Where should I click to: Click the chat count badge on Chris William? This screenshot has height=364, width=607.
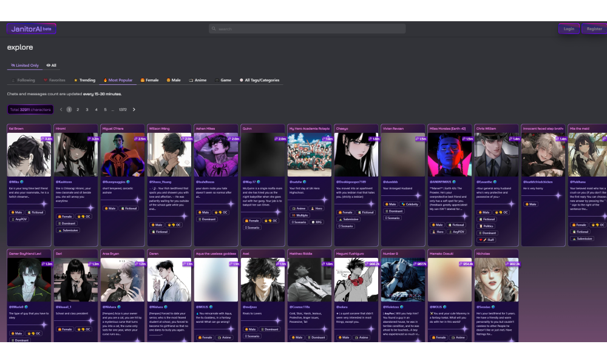(x=514, y=138)
